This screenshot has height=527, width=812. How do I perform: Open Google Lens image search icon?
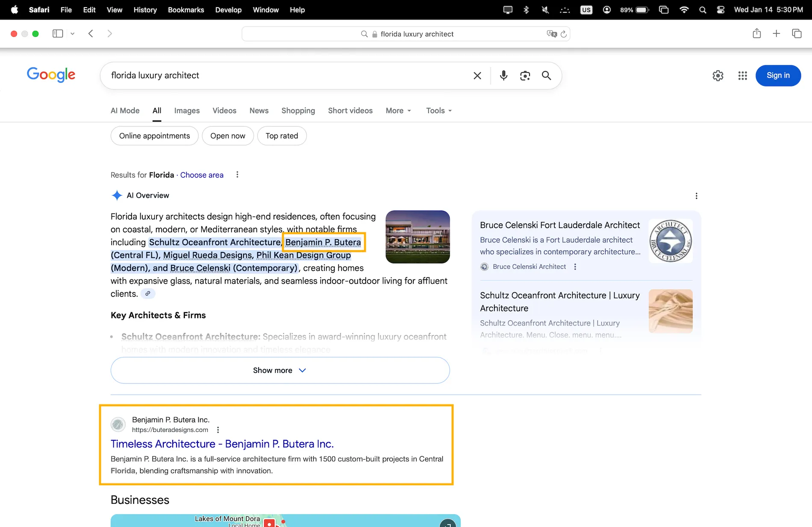(525, 76)
